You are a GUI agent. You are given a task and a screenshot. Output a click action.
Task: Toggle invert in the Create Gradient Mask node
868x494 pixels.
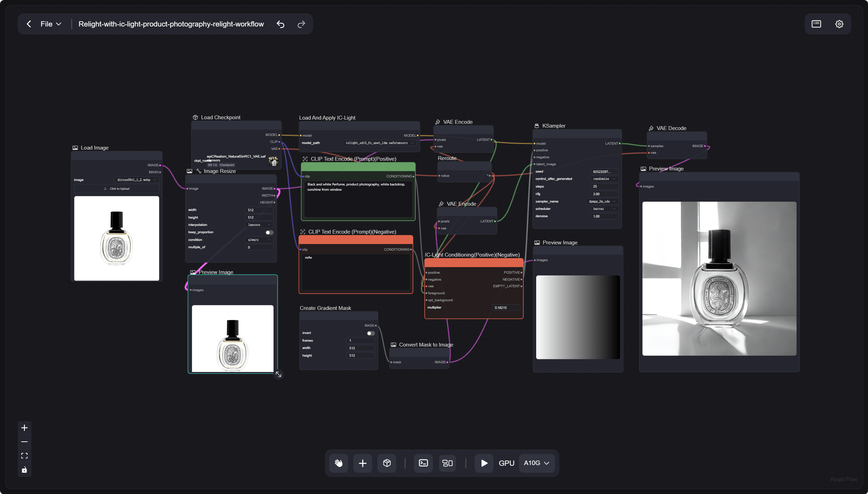[x=369, y=333]
